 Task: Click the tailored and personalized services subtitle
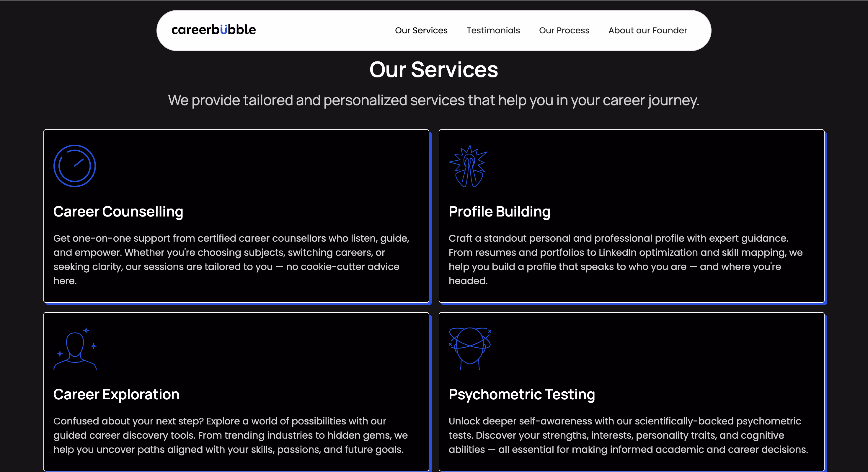[434, 100]
